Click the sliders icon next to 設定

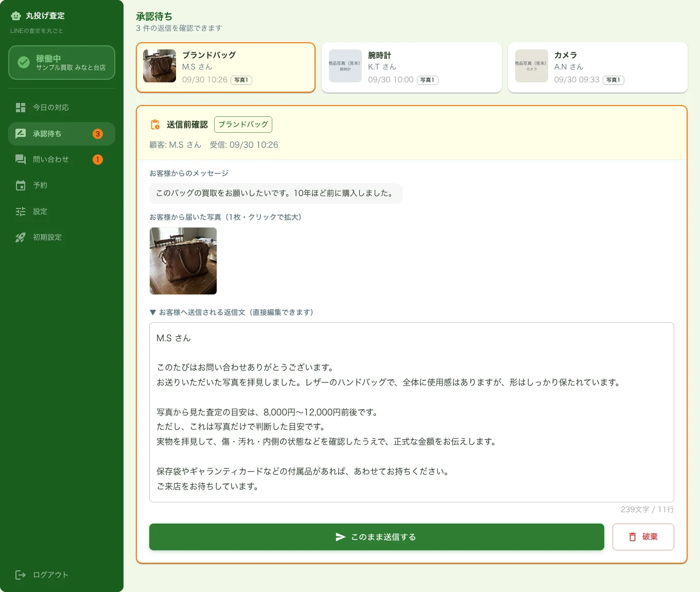click(21, 212)
